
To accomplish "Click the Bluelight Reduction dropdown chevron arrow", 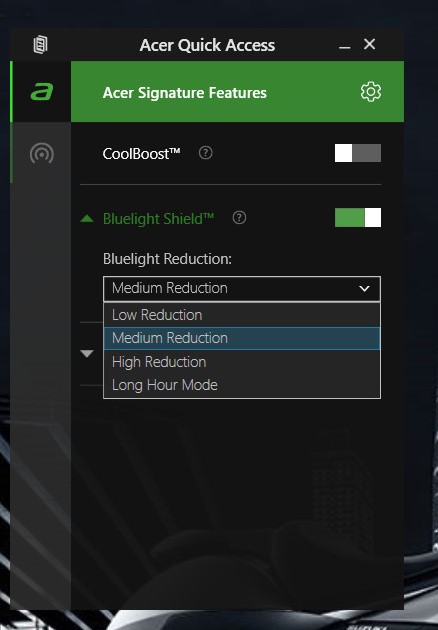I will click(364, 288).
